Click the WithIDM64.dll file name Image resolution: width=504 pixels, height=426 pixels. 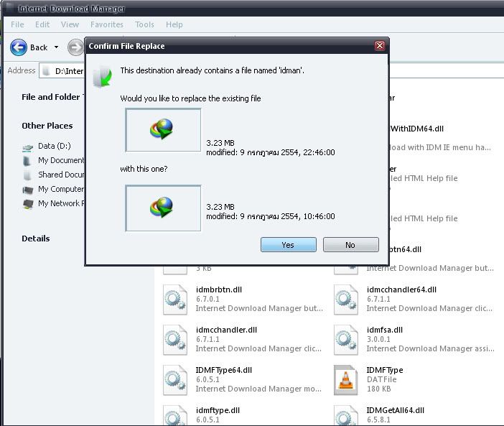coord(417,129)
